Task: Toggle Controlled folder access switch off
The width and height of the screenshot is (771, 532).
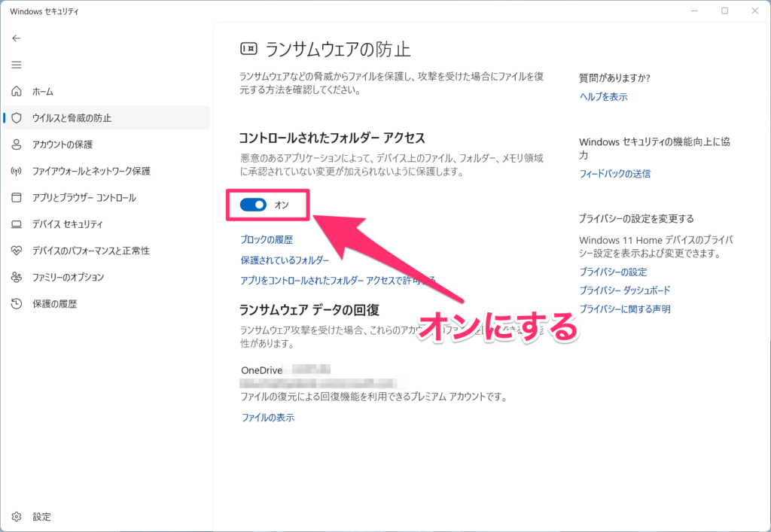Action: click(254, 205)
